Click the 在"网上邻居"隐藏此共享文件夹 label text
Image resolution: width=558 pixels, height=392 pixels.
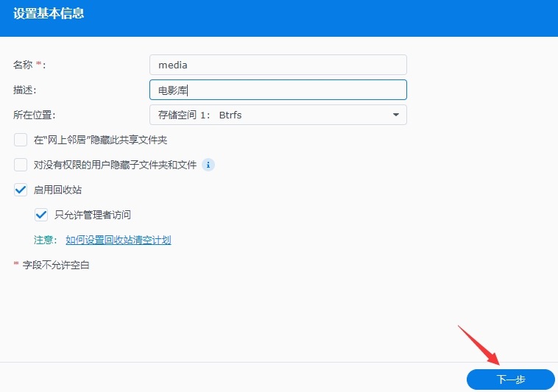coord(105,140)
